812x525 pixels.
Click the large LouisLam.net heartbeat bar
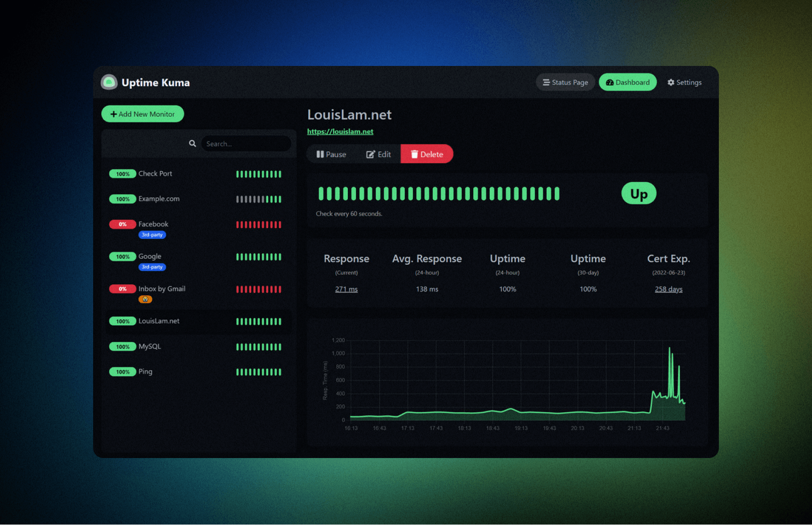pos(439,193)
